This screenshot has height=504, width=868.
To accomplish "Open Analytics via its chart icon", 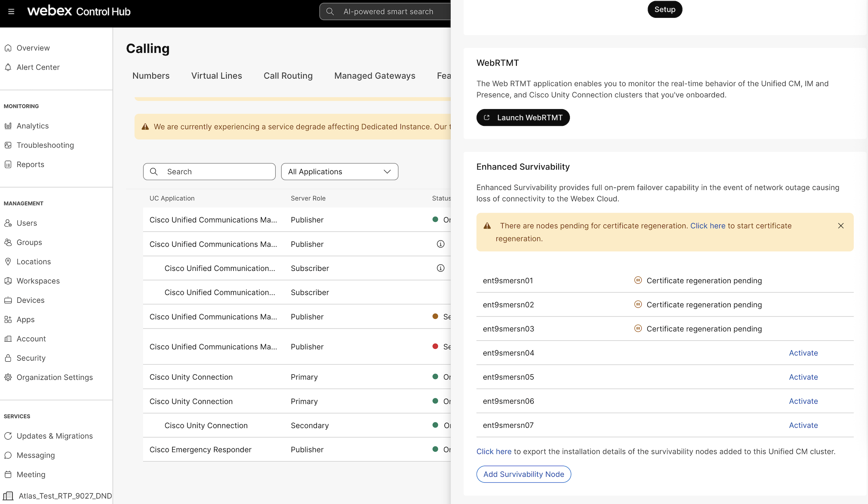I will pyautogui.click(x=8, y=126).
